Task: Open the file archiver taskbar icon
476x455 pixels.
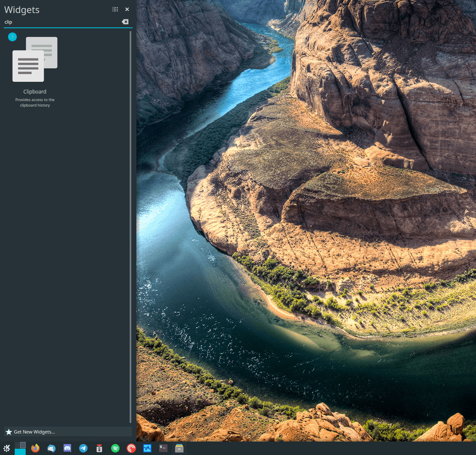Action: (179, 448)
